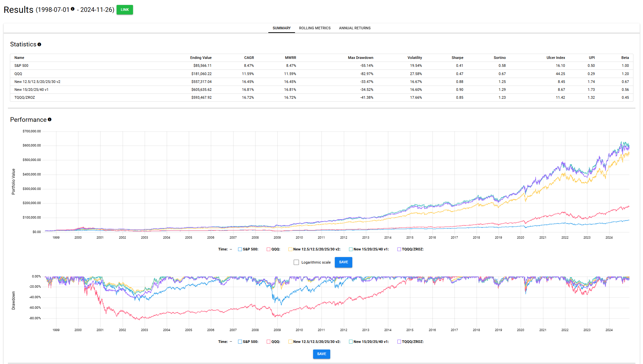643x364 pixels.
Task: Switch to the Rolling Metrics tab
Action: (x=314, y=28)
